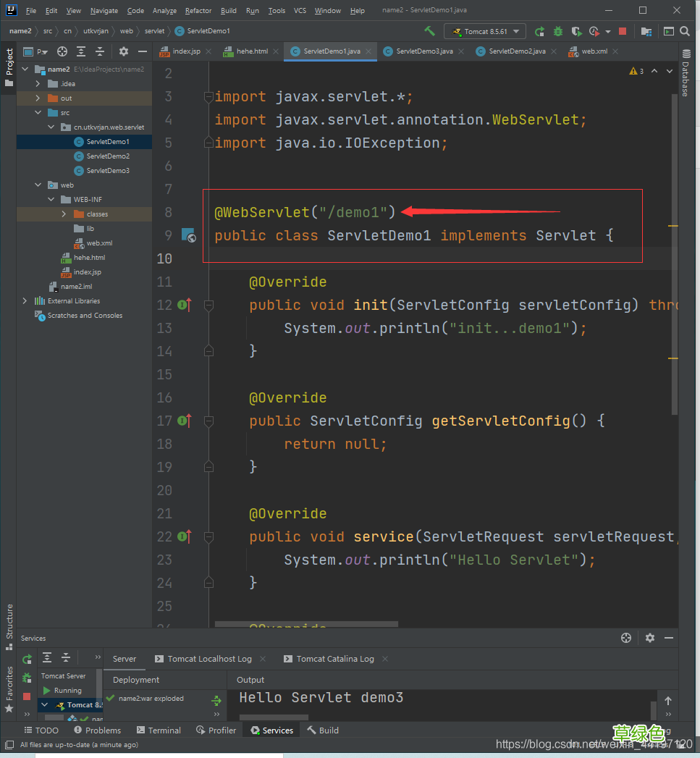The width and height of the screenshot is (700, 758).
Task: Open the Refactor menu
Action: [198, 11]
